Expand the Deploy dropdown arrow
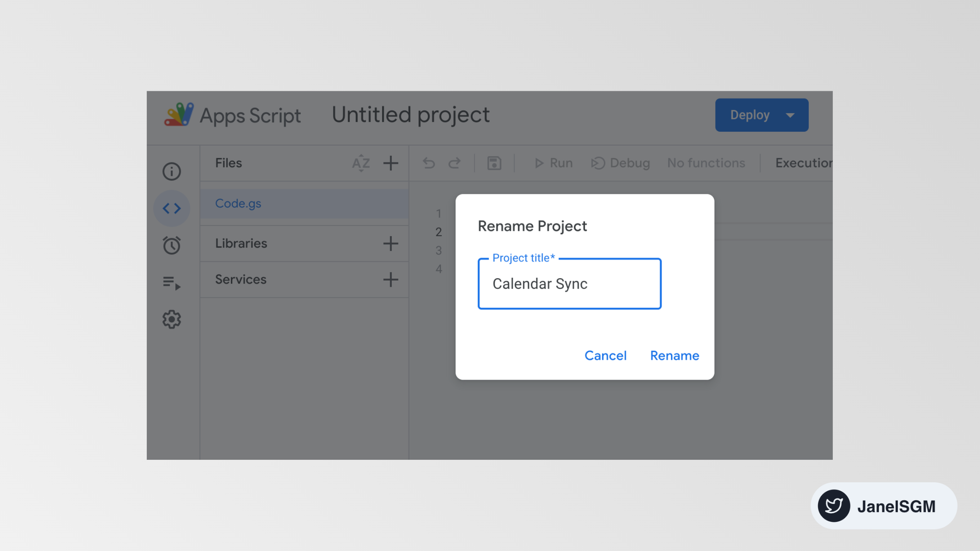This screenshot has height=551, width=980. coord(790,115)
